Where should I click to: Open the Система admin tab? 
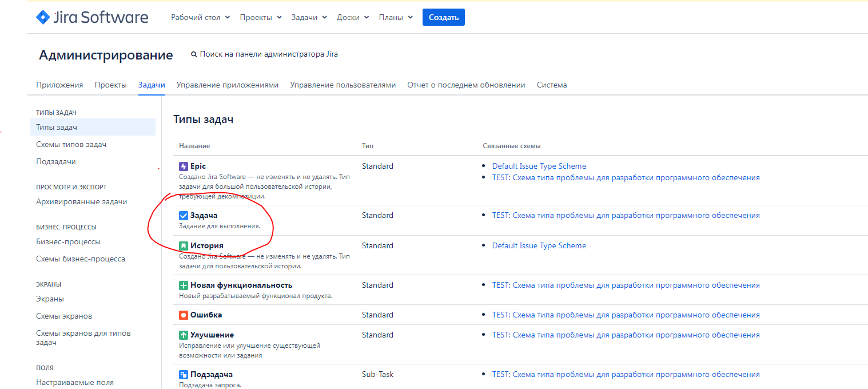(551, 85)
